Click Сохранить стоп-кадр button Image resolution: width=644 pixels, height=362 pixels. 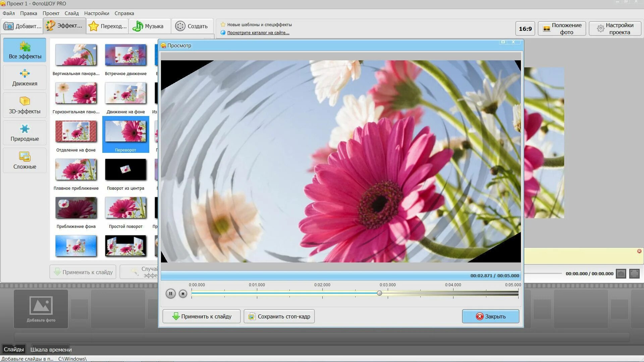[279, 316]
